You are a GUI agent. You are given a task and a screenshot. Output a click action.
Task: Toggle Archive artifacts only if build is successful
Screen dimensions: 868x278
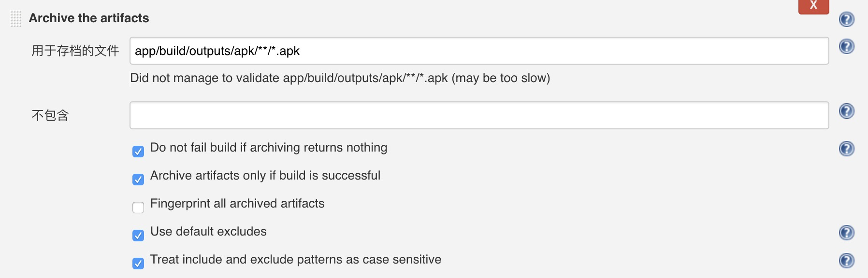pyautogui.click(x=138, y=180)
